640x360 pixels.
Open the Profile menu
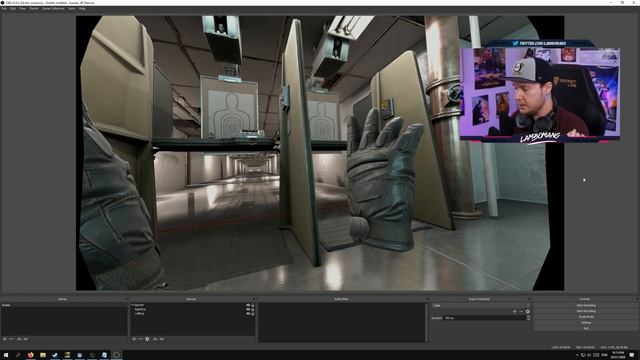click(x=34, y=9)
